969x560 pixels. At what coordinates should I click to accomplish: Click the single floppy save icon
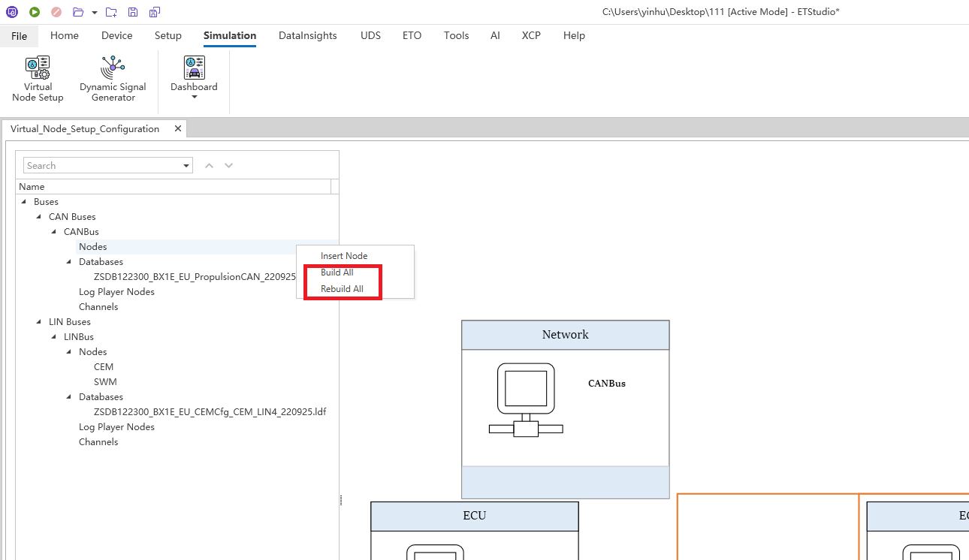[x=133, y=12]
